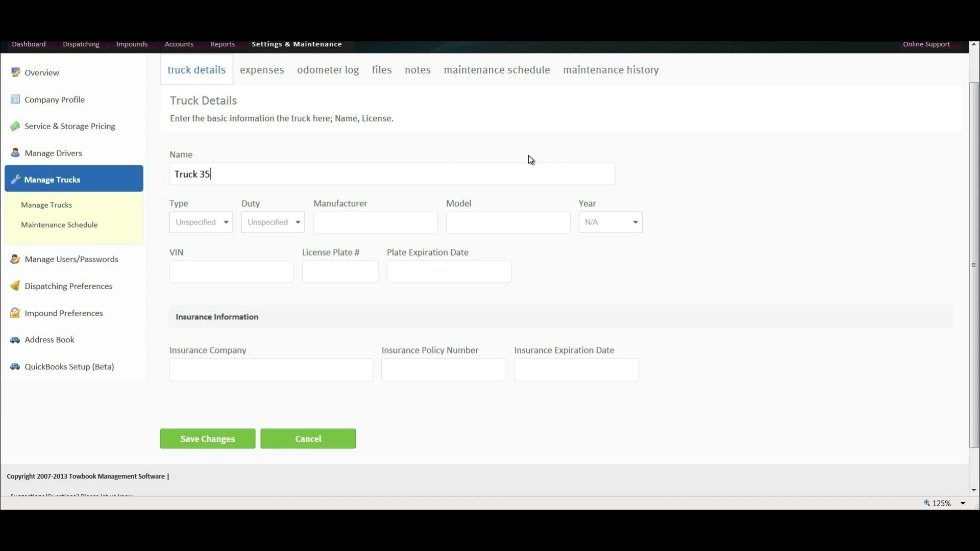
Task: Open the Maintenance Schedule sub-item
Action: coord(59,225)
